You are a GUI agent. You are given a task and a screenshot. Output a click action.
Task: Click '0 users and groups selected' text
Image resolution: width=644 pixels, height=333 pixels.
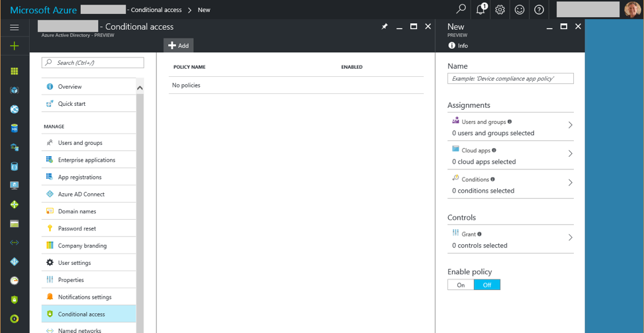click(x=493, y=133)
